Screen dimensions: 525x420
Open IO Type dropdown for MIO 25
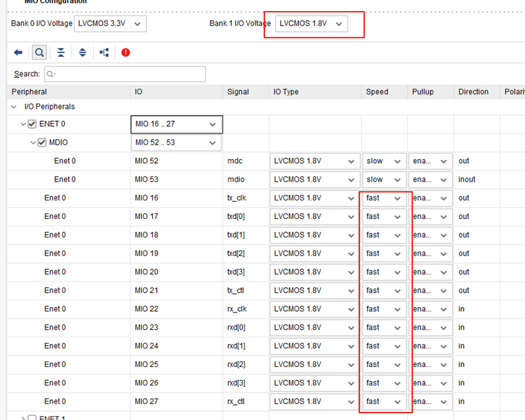(314, 365)
